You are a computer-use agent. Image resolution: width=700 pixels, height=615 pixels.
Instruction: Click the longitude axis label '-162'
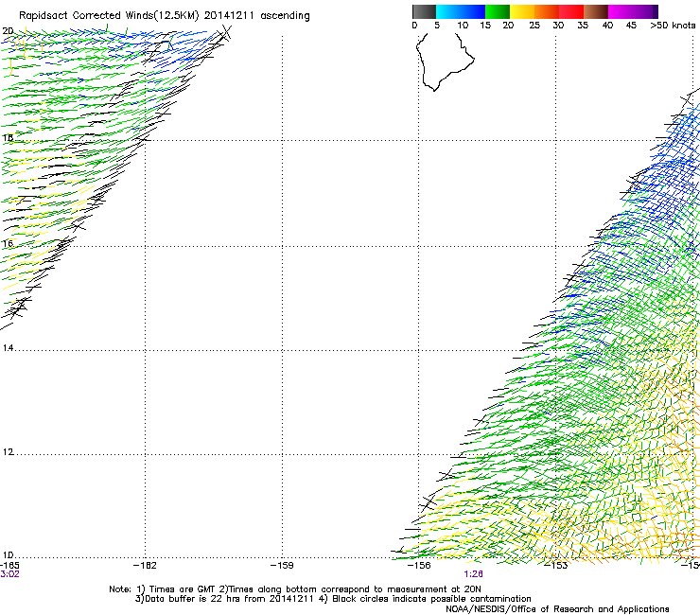[145, 566]
